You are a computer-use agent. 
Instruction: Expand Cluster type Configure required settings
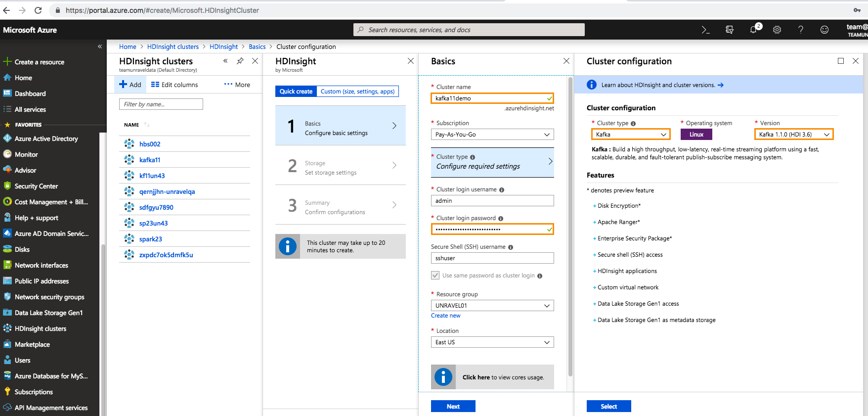[x=492, y=162]
